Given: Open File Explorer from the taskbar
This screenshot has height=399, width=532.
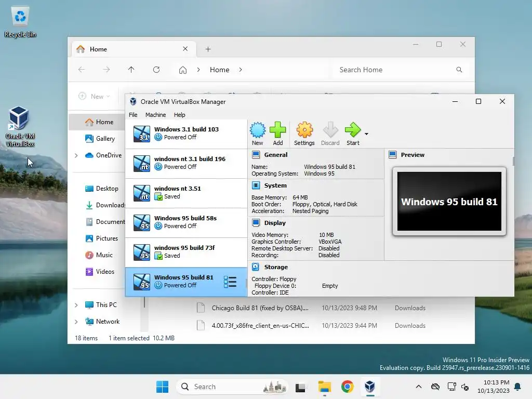Looking at the screenshot, I should (324, 387).
